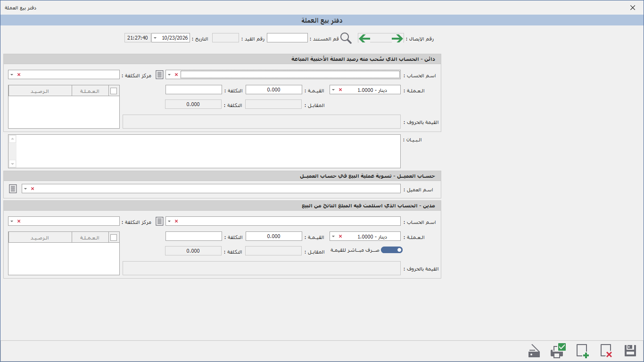Open the account list icon in the دائن section
This screenshot has width=644, height=362.
coord(160,74)
